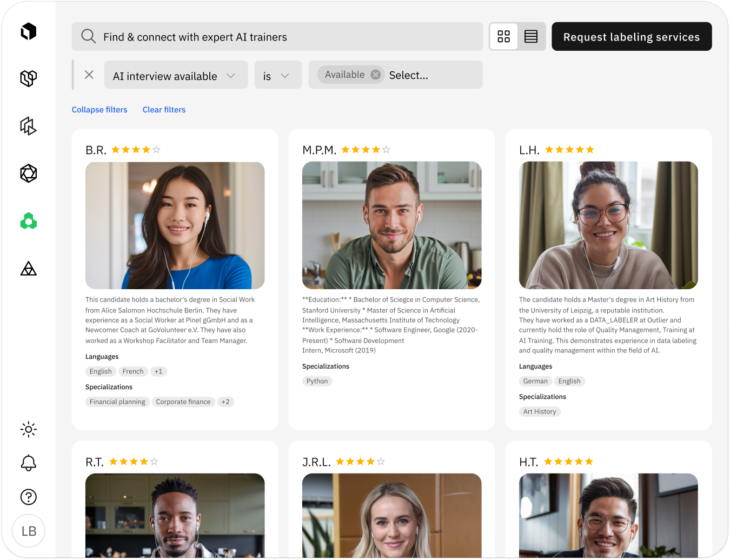Select the Model icon in the sidebar

28,174
